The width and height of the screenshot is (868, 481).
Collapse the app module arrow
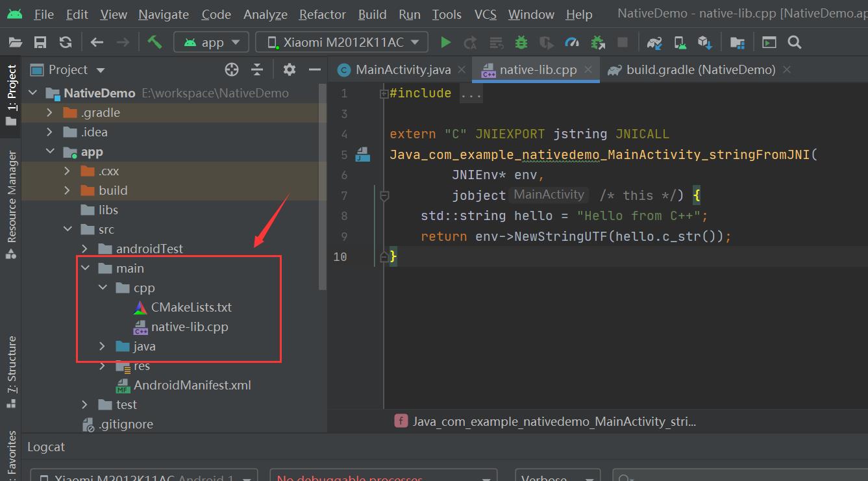point(50,151)
